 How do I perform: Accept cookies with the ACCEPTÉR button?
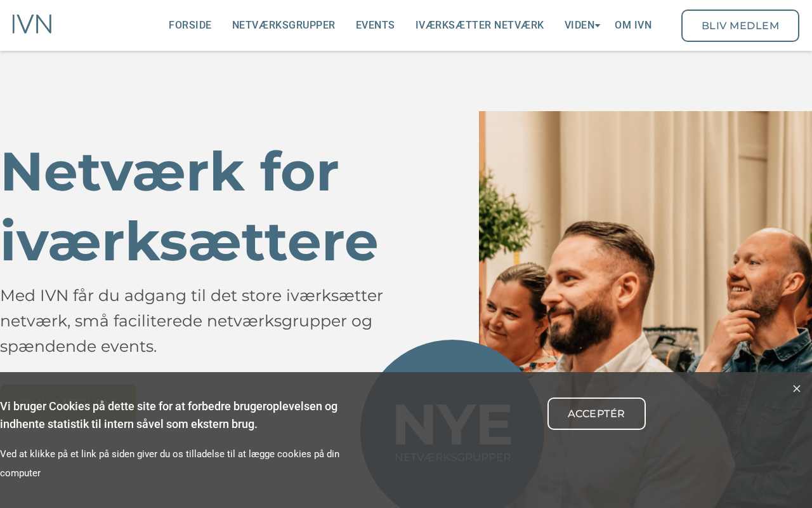coord(596,413)
